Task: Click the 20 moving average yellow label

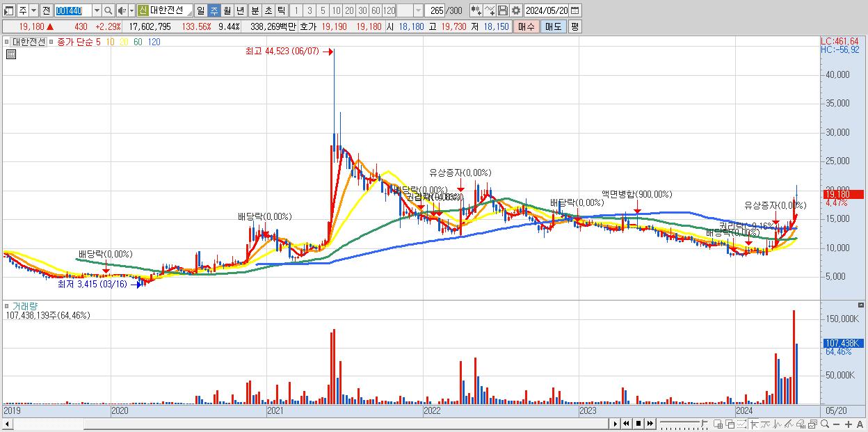Action: click(x=124, y=42)
